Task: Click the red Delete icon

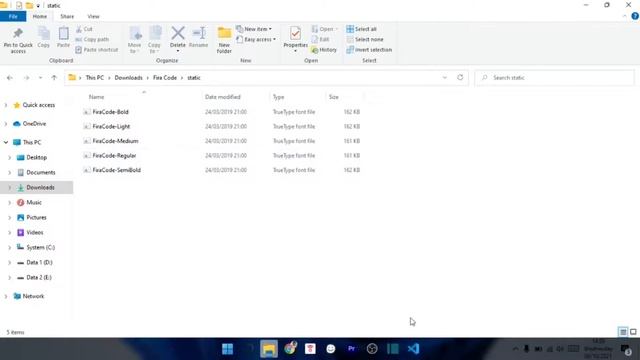Action: (x=178, y=33)
